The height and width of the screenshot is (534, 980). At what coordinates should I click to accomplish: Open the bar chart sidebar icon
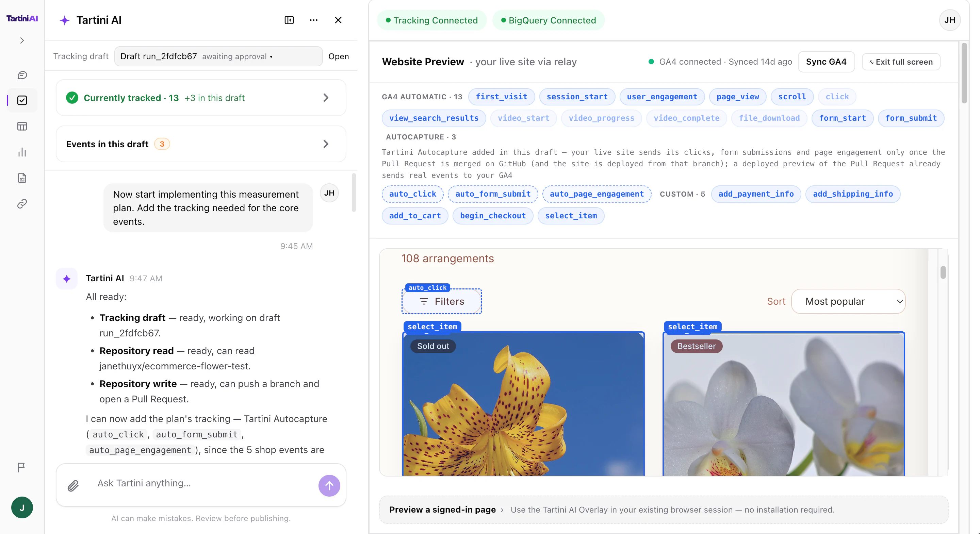pos(22,152)
